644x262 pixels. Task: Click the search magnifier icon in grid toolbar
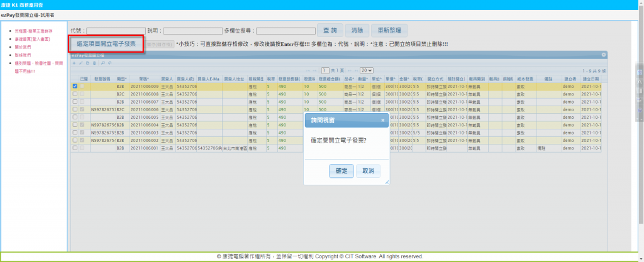tap(103, 63)
